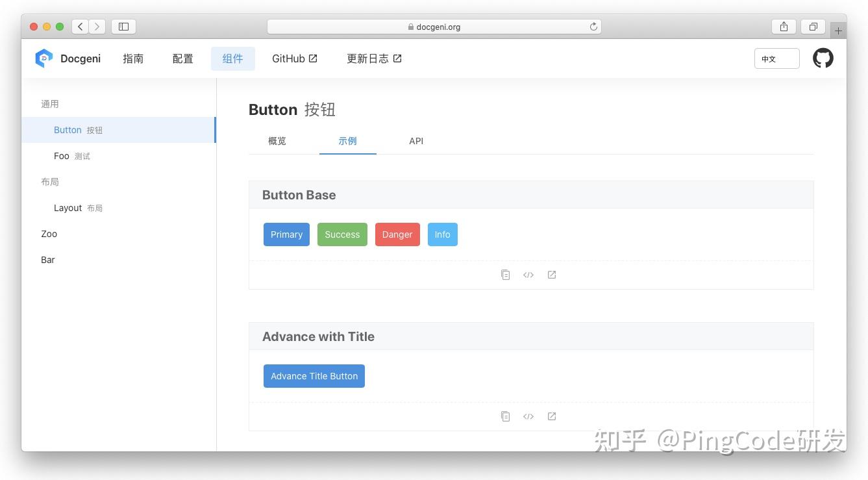Click the 通用 sidebar group heading
This screenshot has width=868, height=480.
click(50, 104)
